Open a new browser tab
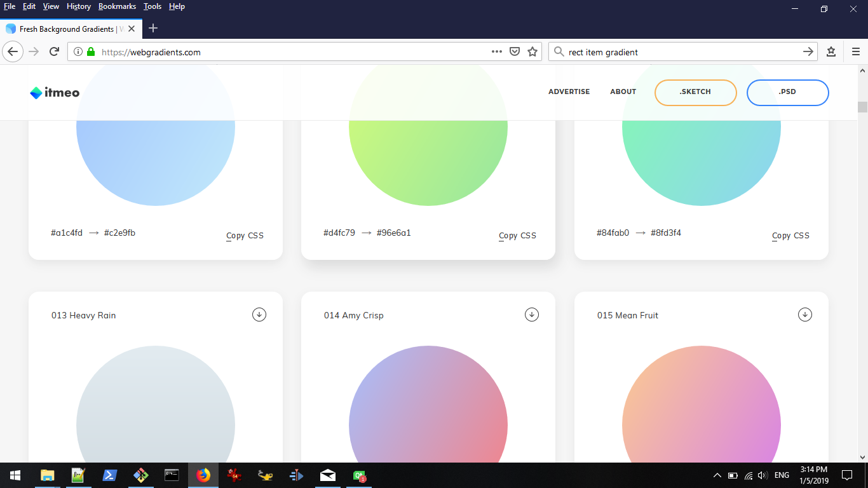The image size is (868, 488). coord(153,29)
